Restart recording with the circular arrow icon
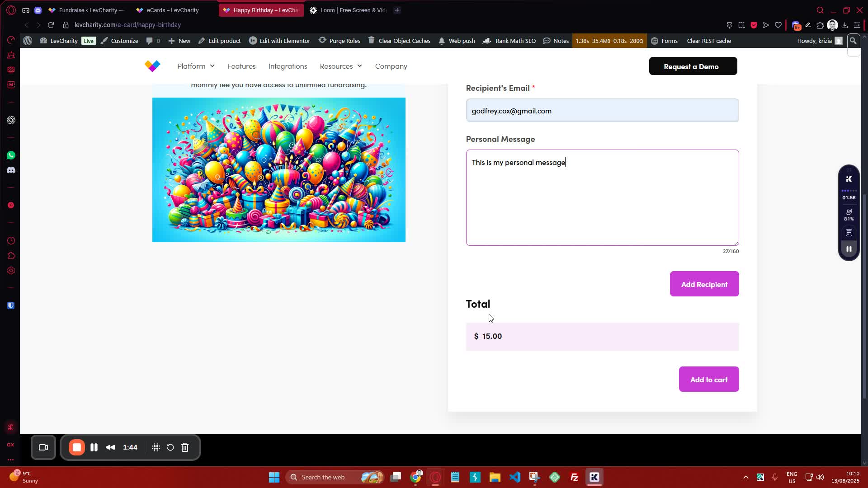 pos(170,447)
